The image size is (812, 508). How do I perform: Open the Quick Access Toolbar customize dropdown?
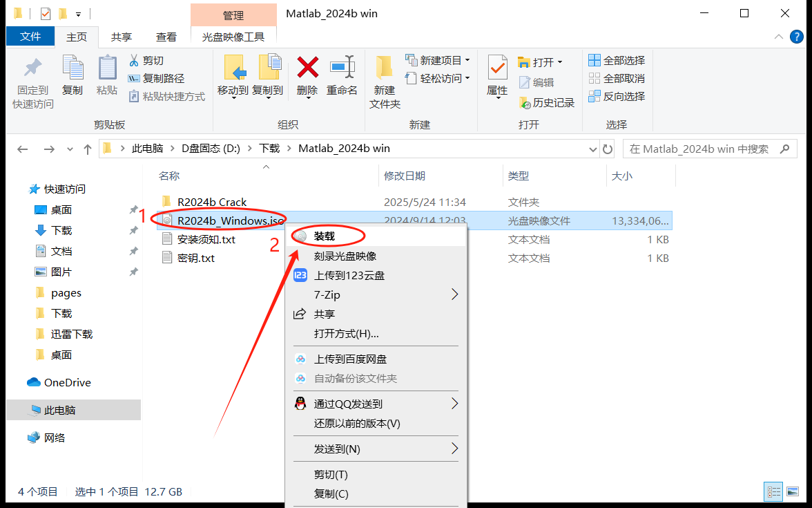click(x=78, y=14)
